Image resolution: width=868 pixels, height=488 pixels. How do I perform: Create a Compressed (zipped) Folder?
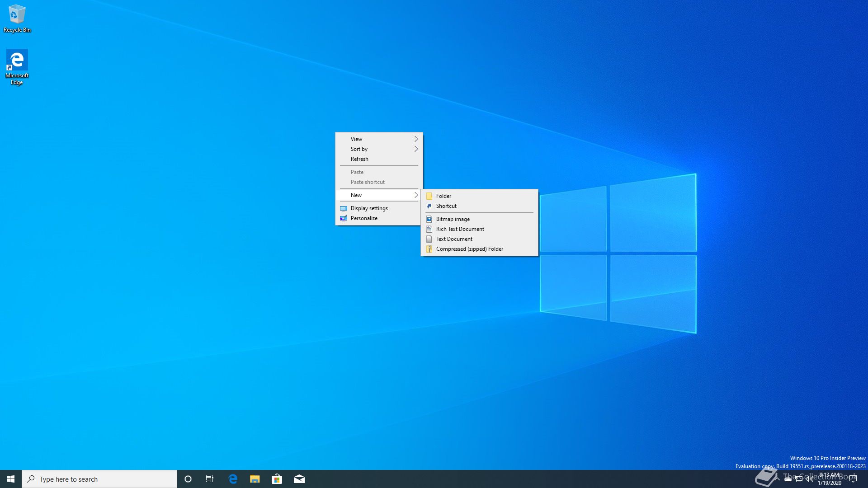[x=469, y=249]
